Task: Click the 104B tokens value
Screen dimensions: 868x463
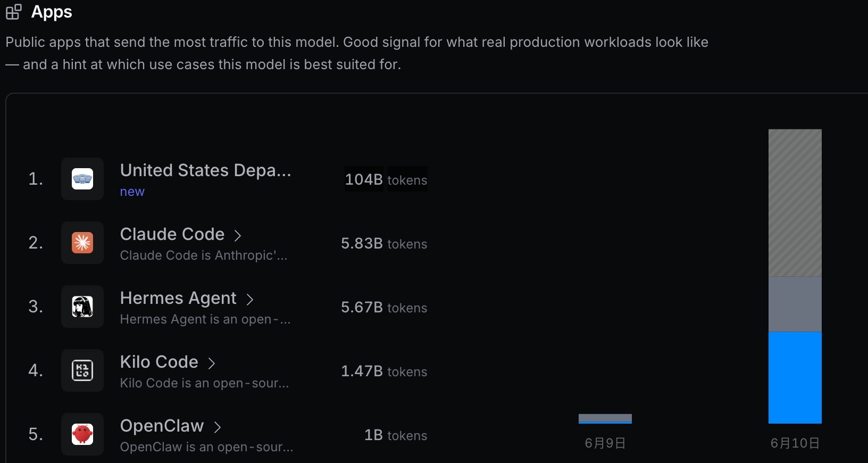Action: [x=386, y=179]
